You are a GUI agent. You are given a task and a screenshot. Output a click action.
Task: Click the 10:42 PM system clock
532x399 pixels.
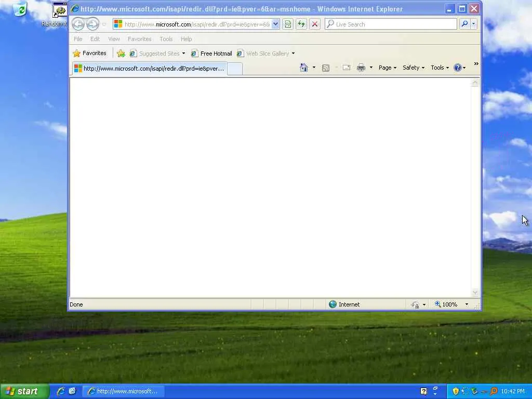coord(513,391)
